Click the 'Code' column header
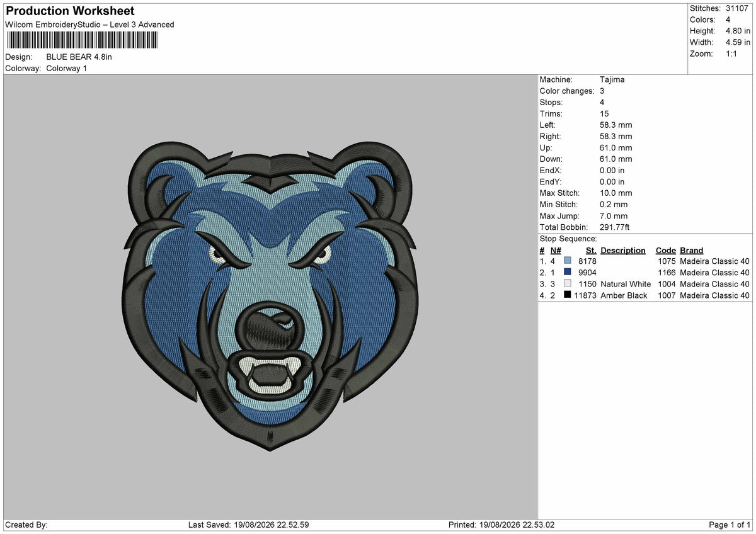The image size is (756, 534). tap(666, 250)
